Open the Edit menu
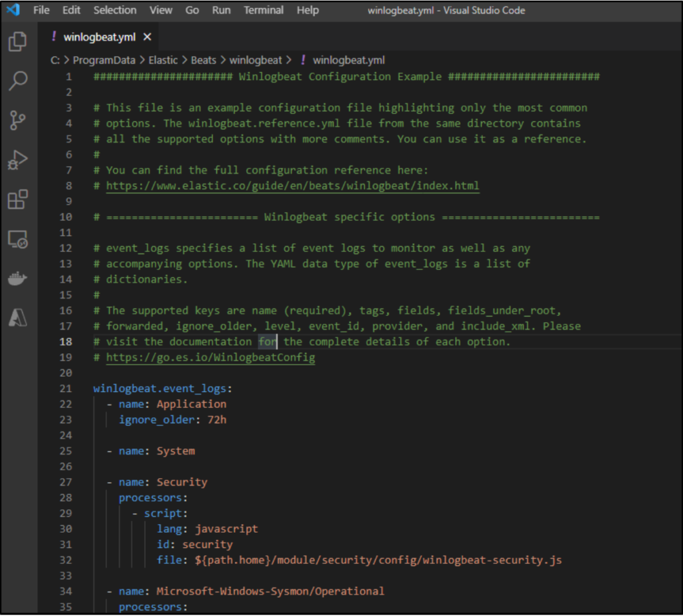The width and height of the screenshot is (683, 616). (x=71, y=10)
